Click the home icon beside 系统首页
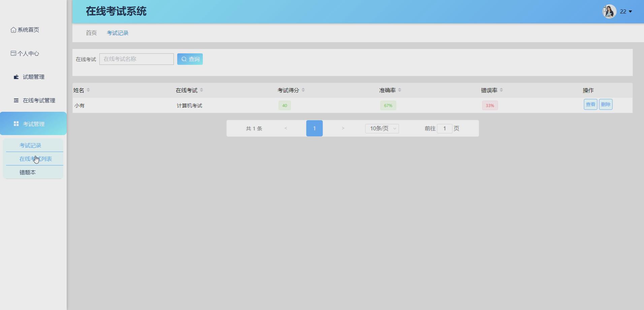This screenshot has height=310, width=644. click(x=13, y=30)
